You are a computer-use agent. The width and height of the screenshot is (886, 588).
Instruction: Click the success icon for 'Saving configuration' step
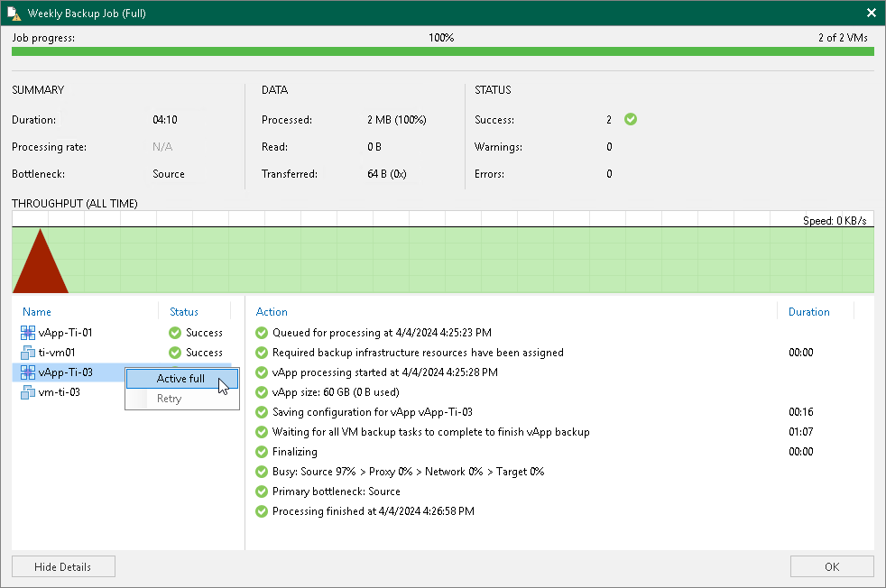click(261, 412)
